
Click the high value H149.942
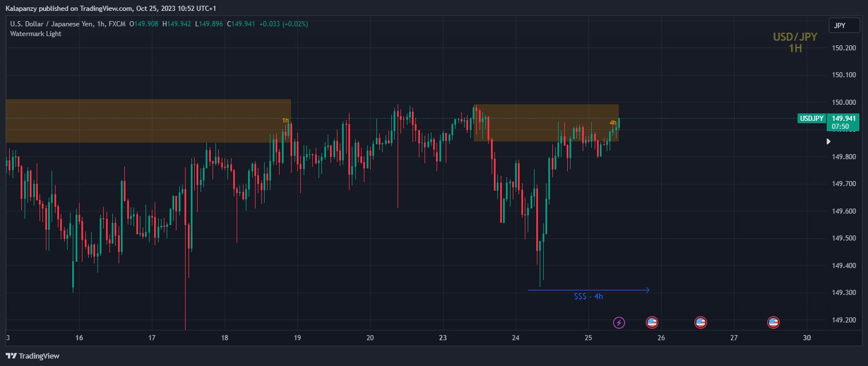[178, 24]
